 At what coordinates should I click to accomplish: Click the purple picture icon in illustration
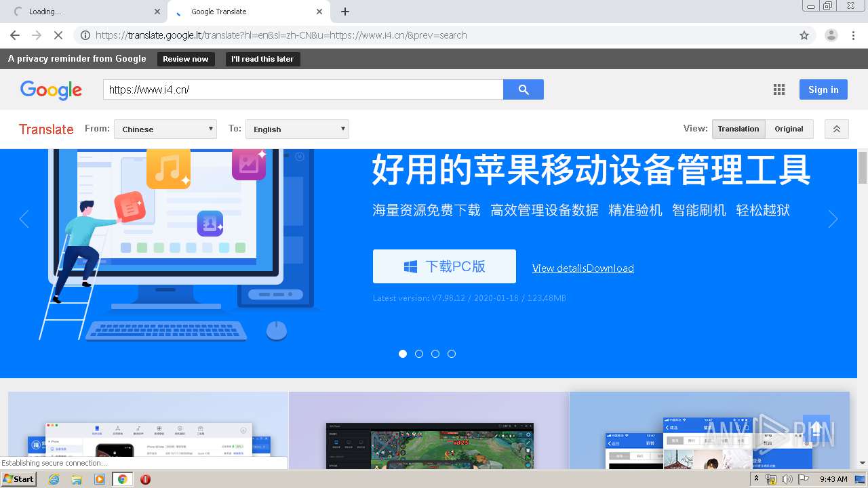tap(249, 165)
